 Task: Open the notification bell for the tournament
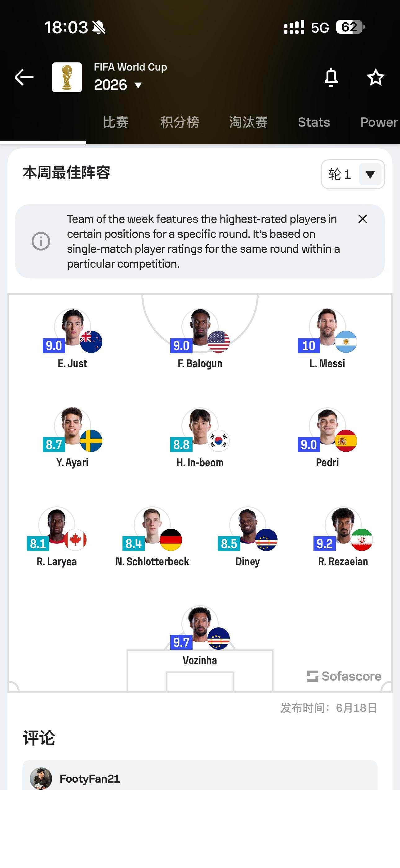(331, 78)
